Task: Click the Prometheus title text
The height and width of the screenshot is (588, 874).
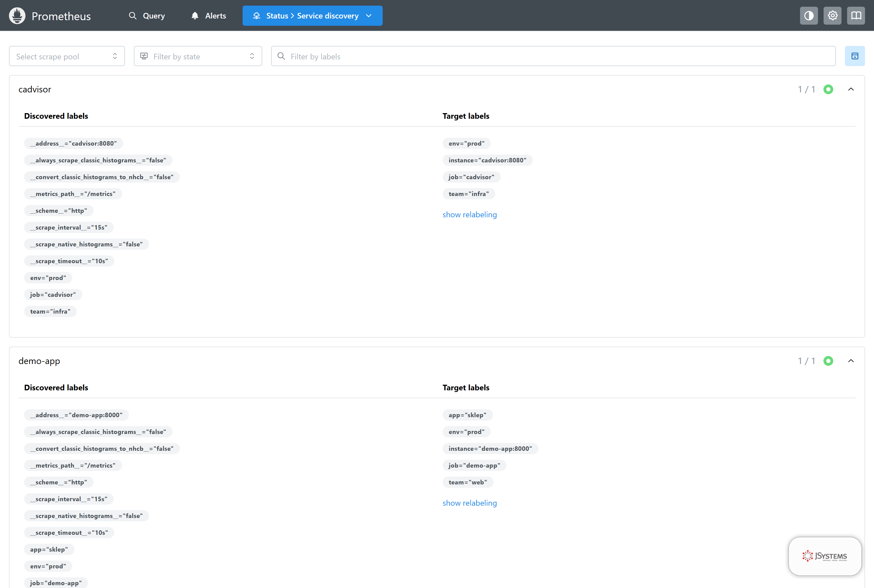Action: pos(61,16)
